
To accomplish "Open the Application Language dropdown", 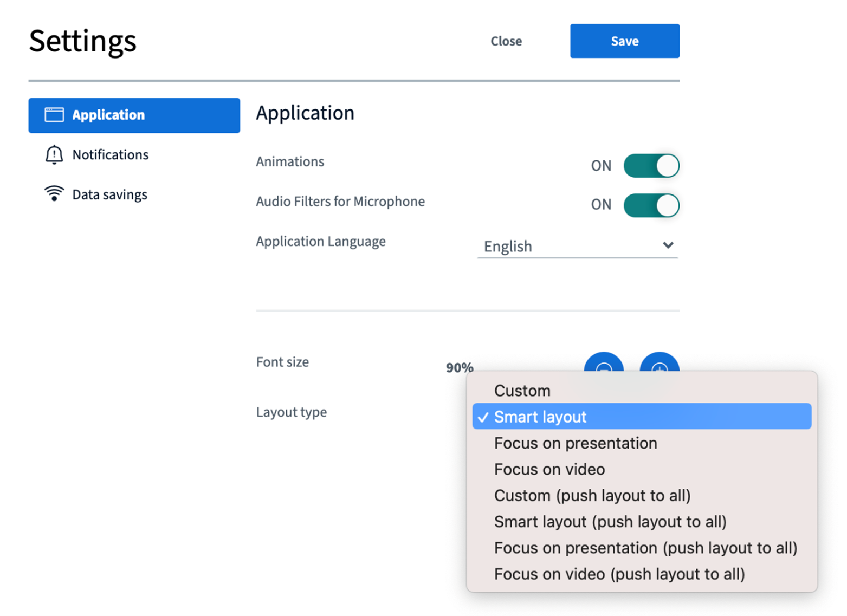I will coord(577,247).
